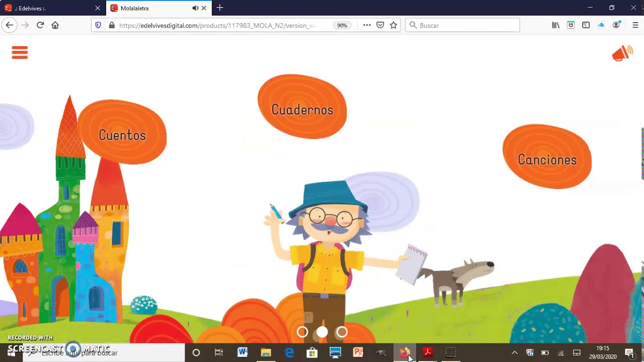The width and height of the screenshot is (644, 362).
Task: Click the Windows taskbar search box
Action: (x=104, y=352)
